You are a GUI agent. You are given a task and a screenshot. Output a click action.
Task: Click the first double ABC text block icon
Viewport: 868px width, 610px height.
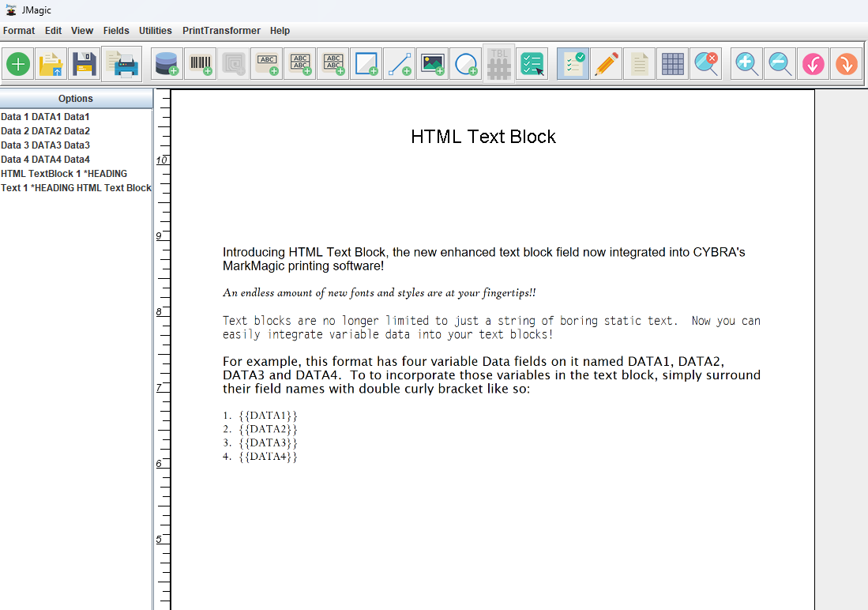point(300,64)
